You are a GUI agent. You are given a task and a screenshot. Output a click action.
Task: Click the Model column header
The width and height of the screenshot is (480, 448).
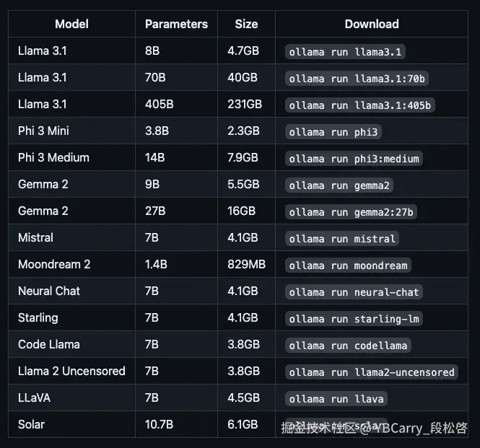click(x=71, y=24)
